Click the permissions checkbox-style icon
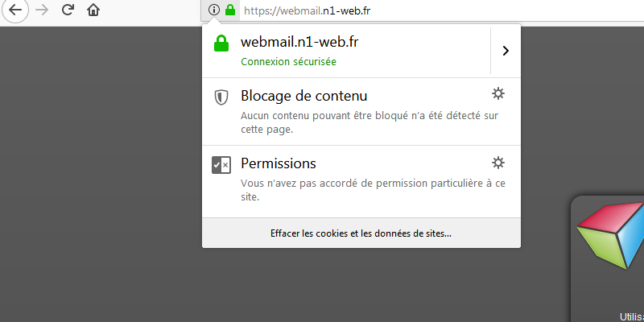The height and width of the screenshot is (322, 644). (x=221, y=165)
